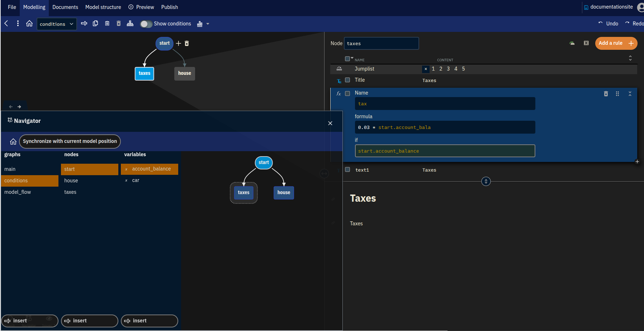Select the car variable in Navigator

coord(150,180)
